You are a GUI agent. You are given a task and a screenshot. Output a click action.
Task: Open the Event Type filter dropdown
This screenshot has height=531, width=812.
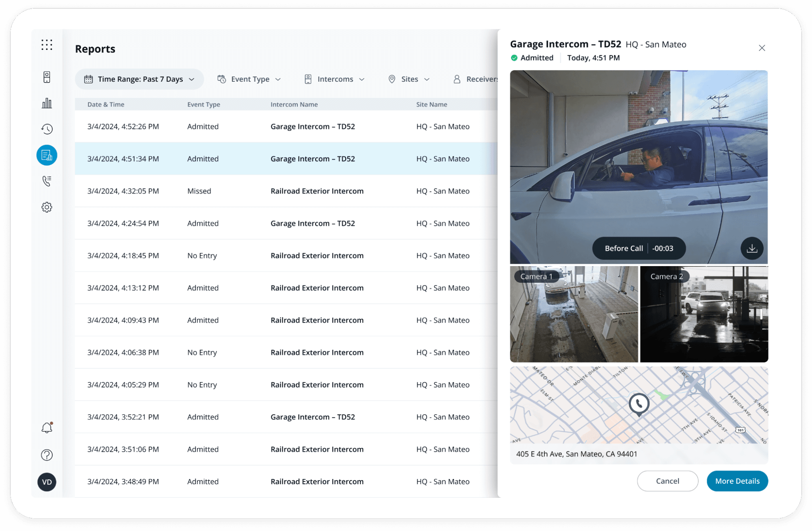click(x=249, y=79)
